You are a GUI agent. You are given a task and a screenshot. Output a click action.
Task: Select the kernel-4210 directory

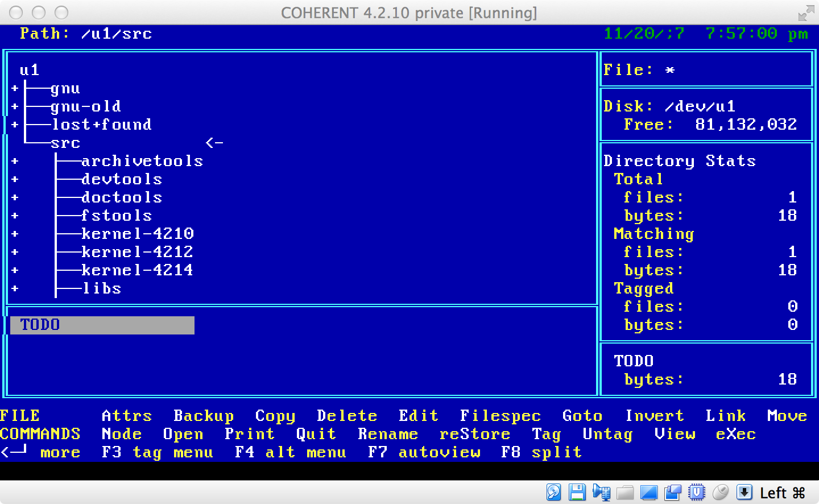point(137,234)
